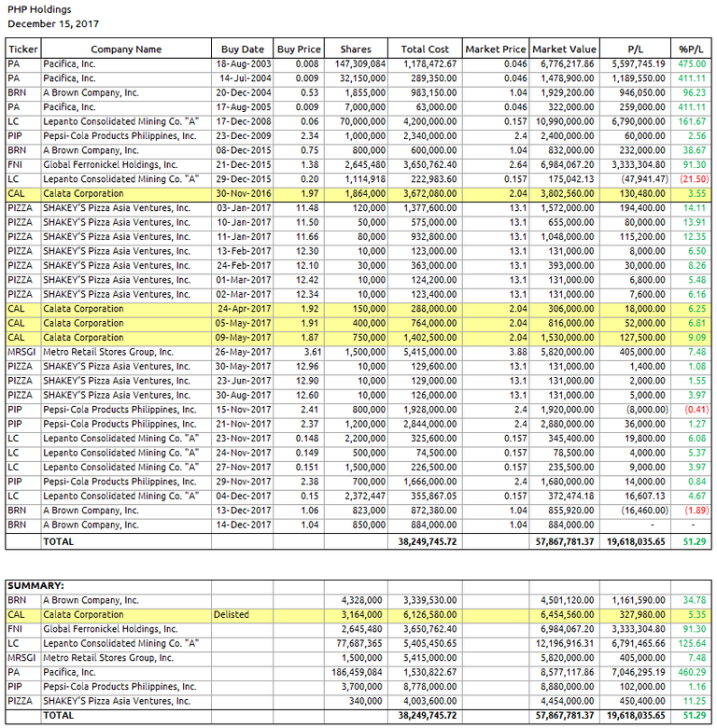
Task: Click the 475.00 percent P/L cell
Action: click(x=692, y=64)
